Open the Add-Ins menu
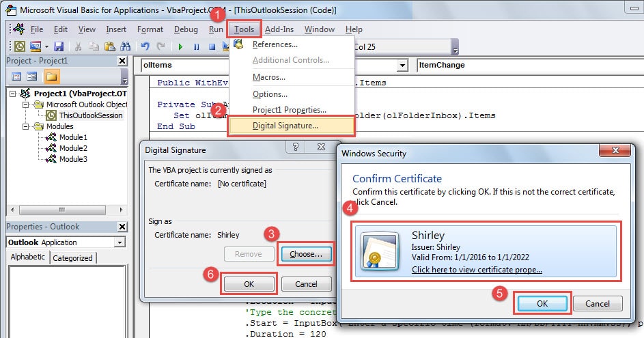Screen dimensions: 644x338 tap(279, 29)
